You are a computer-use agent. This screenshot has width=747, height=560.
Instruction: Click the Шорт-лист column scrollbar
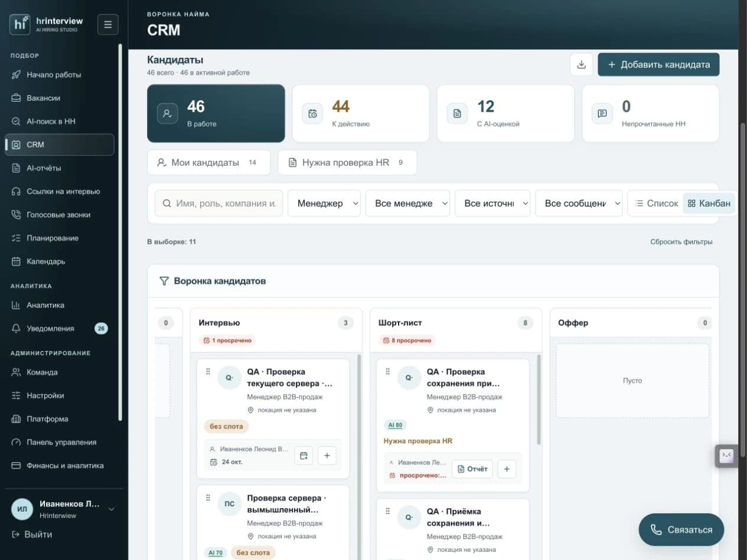click(x=539, y=399)
